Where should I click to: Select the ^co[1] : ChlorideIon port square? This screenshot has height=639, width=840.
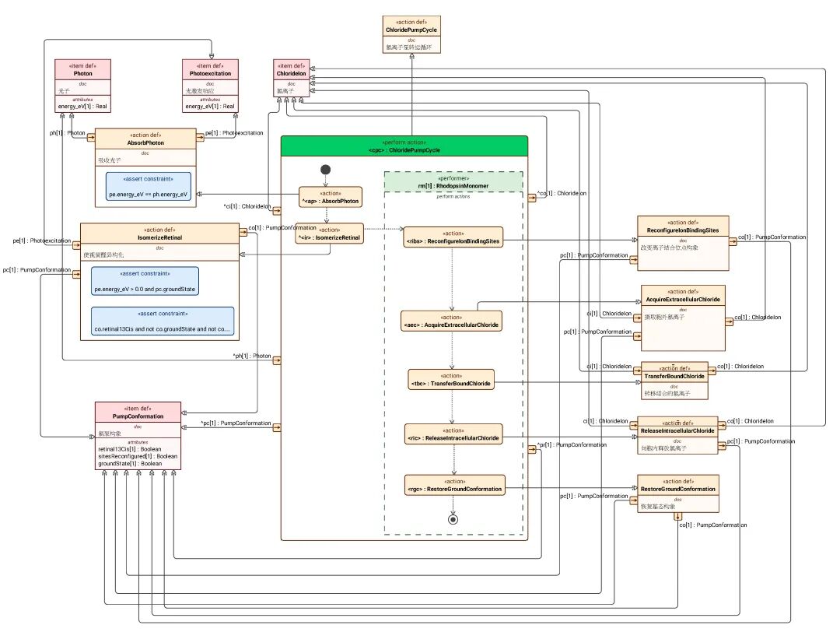(x=532, y=198)
